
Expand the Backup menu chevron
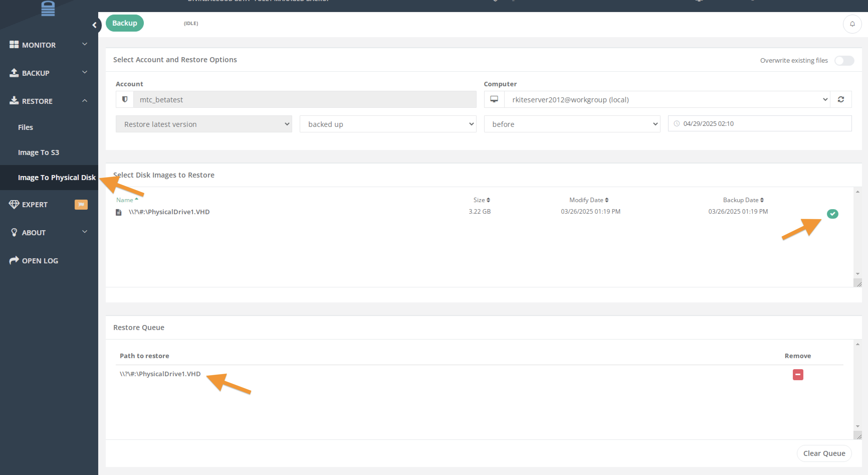pyautogui.click(x=85, y=72)
